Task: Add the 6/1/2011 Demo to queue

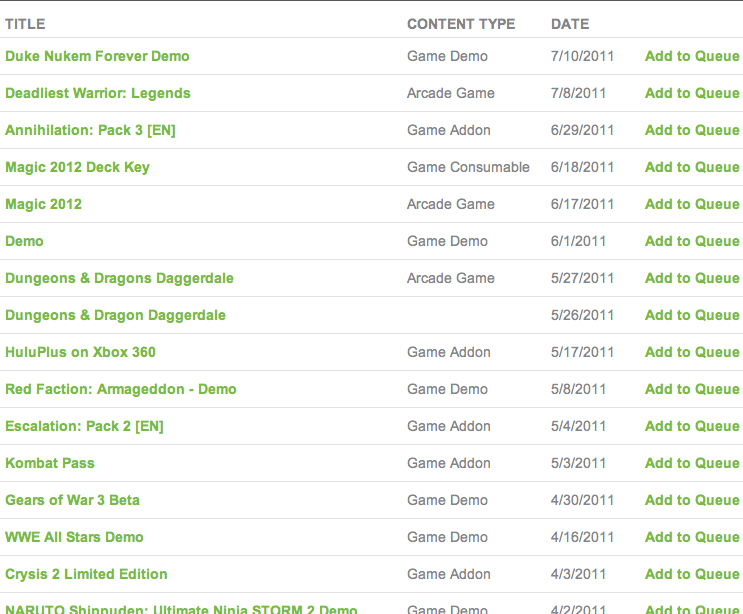Action: pyautogui.click(x=692, y=241)
